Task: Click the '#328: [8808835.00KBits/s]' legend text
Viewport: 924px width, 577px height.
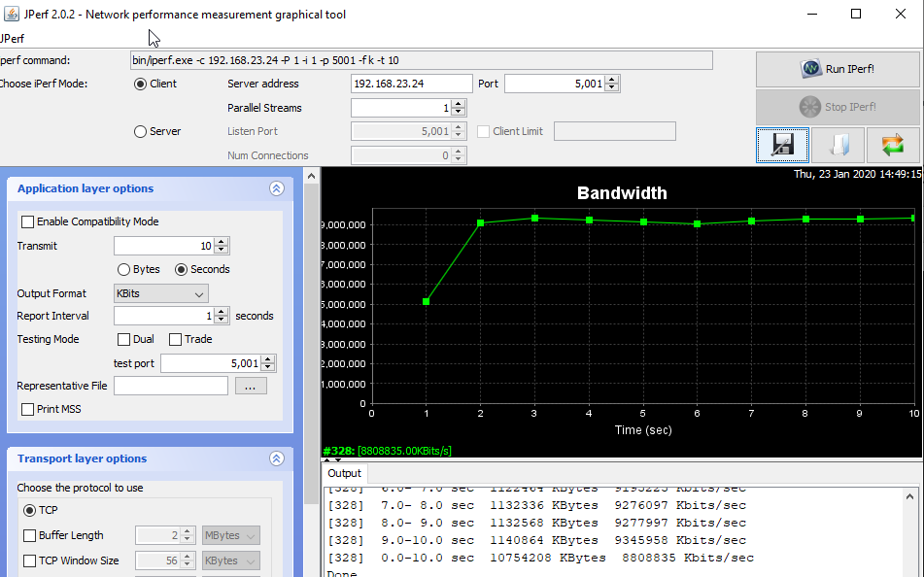Action: coord(387,451)
